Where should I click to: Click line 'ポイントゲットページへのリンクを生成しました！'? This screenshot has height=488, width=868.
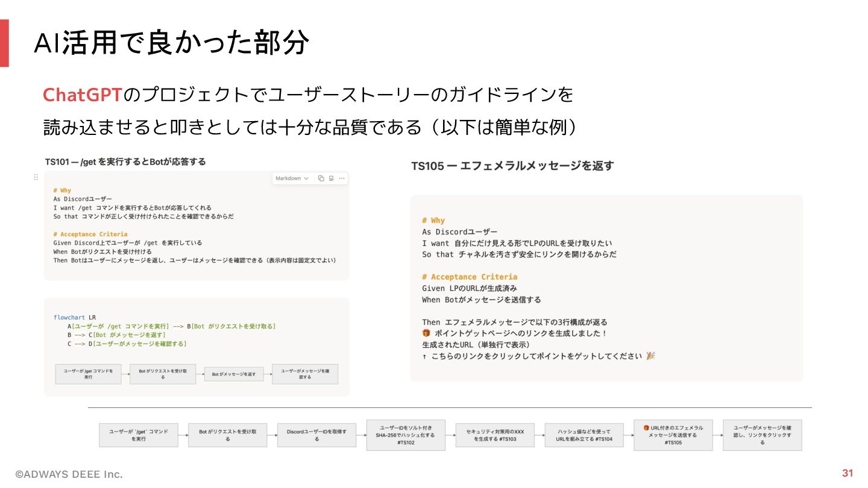515,333
